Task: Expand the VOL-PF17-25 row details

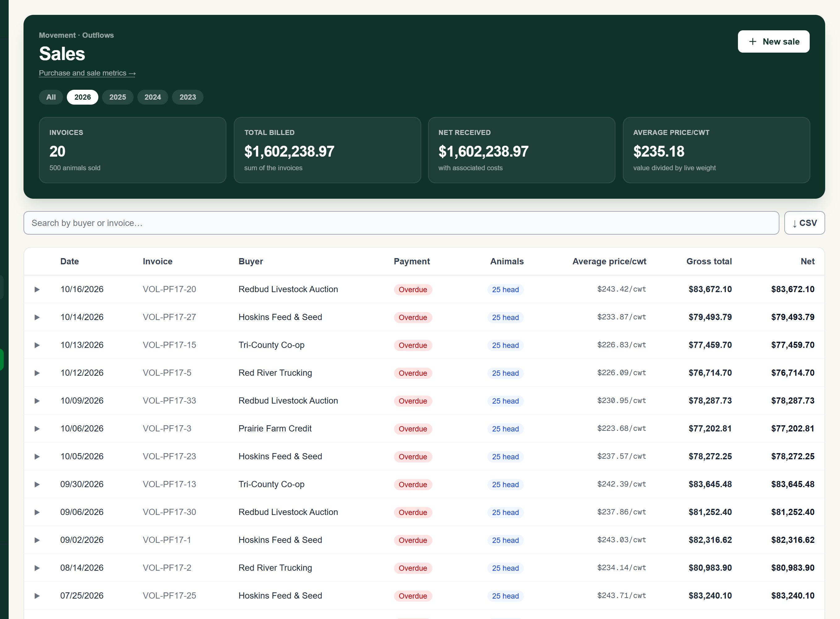Action: click(37, 596)
